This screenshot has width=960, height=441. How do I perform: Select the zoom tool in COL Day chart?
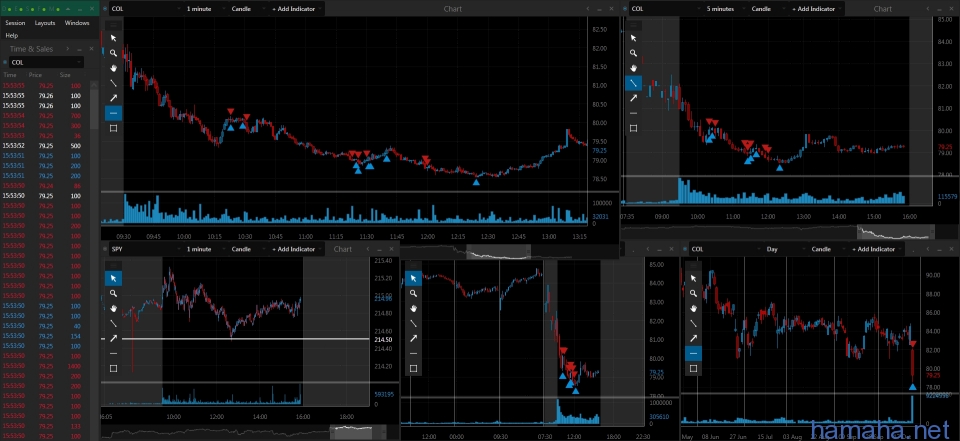693,293
